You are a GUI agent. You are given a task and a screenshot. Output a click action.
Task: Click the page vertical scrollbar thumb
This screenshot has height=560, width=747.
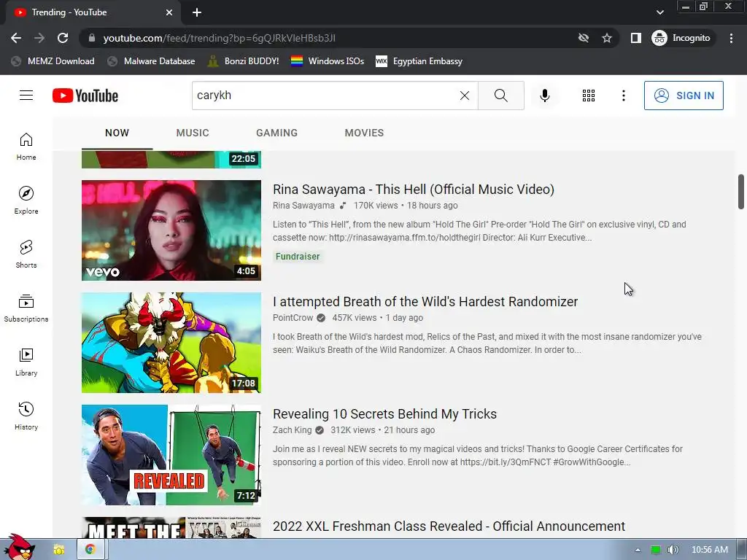click(x=741, y=192)
